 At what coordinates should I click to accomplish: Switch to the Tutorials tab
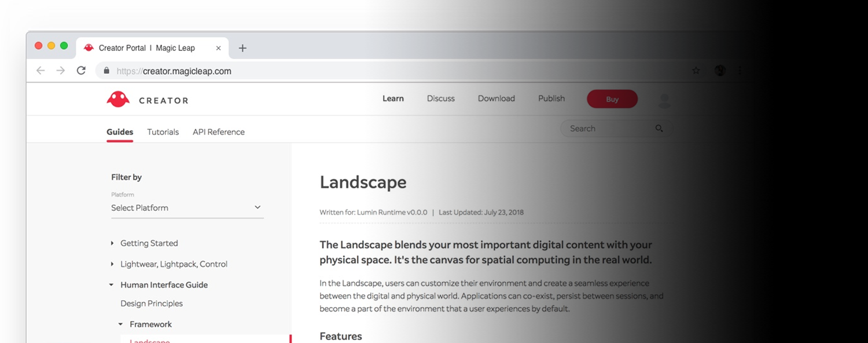tap(163, 132)
